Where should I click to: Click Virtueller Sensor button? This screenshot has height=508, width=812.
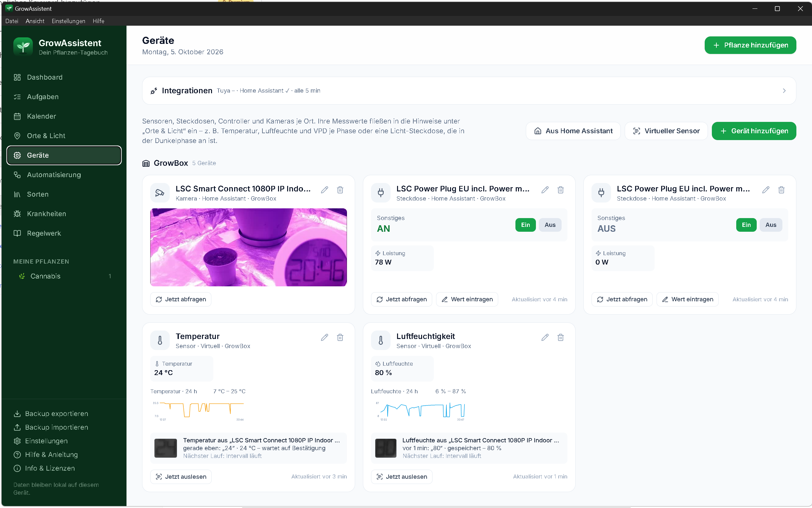666,131
